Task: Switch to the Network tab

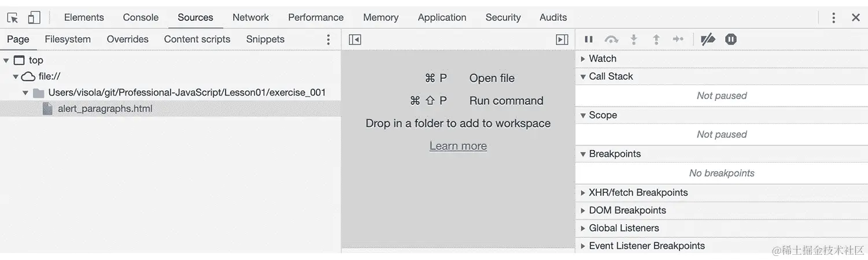Action: [x=250, y=17]
